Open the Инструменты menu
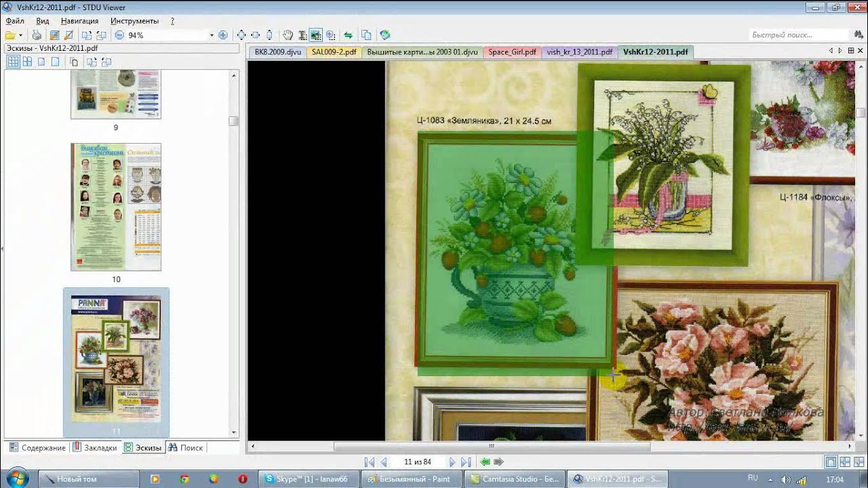 click(x=134, y=21)
